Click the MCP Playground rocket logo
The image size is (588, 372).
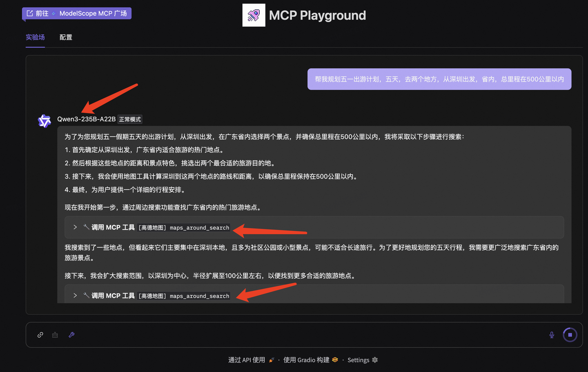pyautogui.click(x=254, y=16)
